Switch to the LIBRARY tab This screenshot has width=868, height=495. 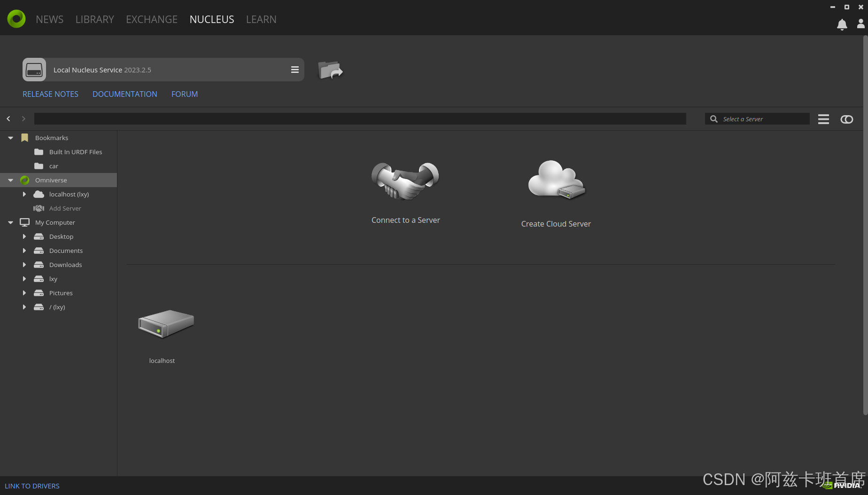94,19
